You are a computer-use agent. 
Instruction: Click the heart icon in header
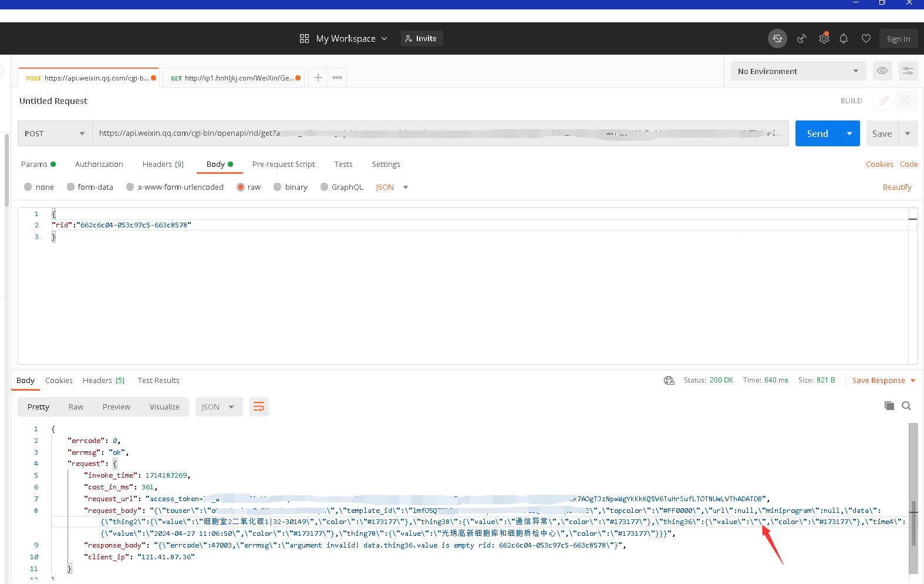click(866, 39)
